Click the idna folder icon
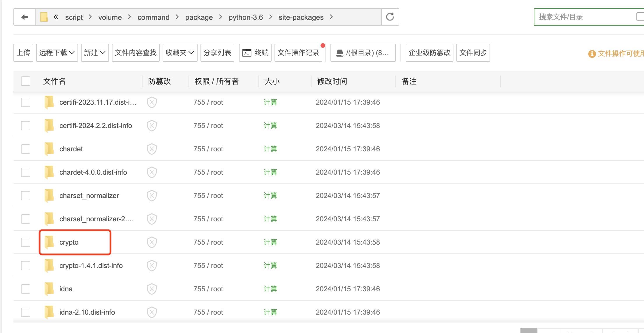 point(49,289)
